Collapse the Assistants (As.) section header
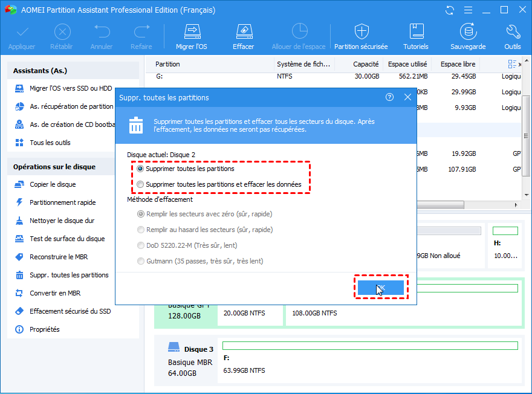The width and height of the screenshot is (532, 394). (x=73, y=71)
